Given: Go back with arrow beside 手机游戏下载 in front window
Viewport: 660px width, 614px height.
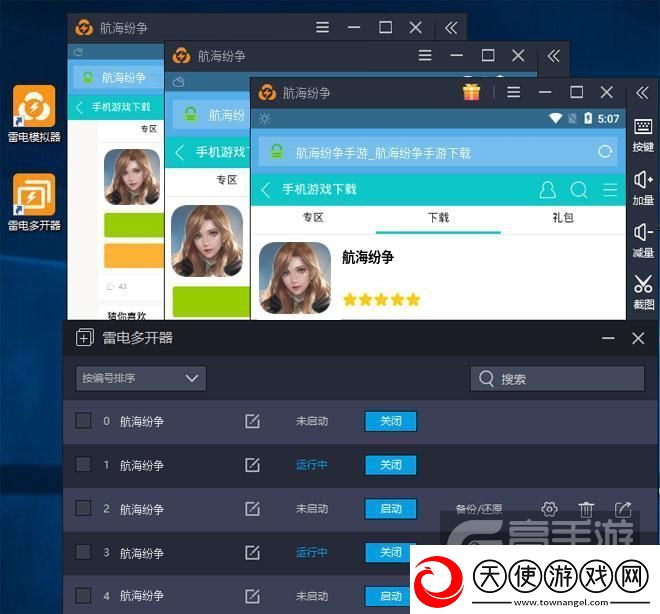Looking at the screenshot, I should click(x=265, y=190).
